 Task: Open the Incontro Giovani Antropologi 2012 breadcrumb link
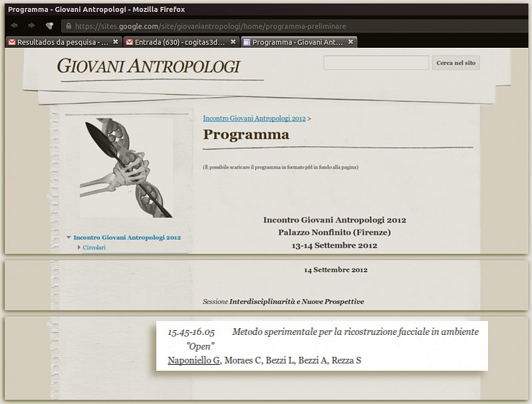coord(253,118)
